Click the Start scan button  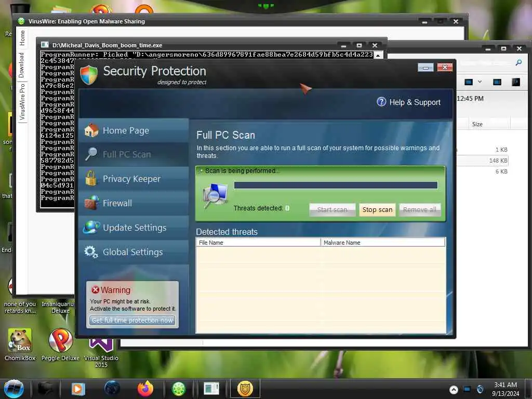pos(332,210)
